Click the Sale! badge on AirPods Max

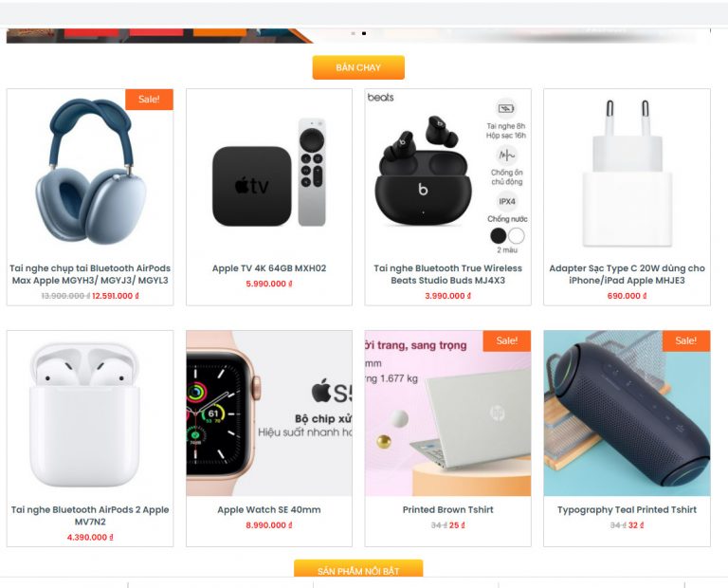pyautogui.click(x=149, y=100)
